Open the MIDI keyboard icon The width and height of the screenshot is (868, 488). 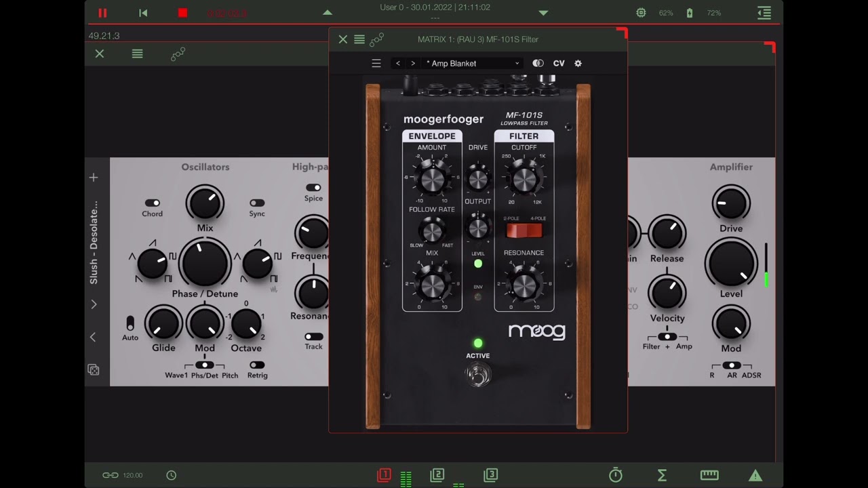[709, 475]
